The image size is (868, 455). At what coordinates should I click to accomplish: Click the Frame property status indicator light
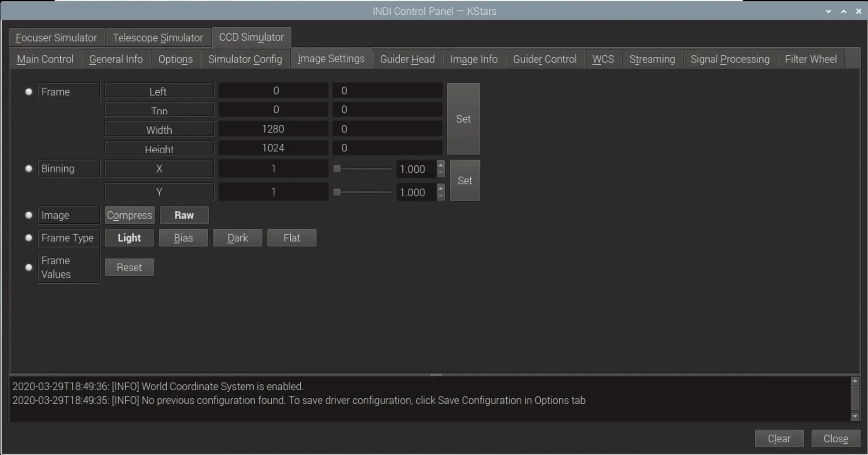pos(29,92)
